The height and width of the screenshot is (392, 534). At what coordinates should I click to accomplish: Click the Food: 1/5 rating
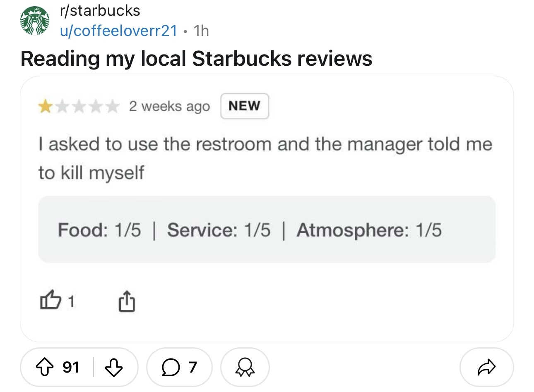point(99,230)
